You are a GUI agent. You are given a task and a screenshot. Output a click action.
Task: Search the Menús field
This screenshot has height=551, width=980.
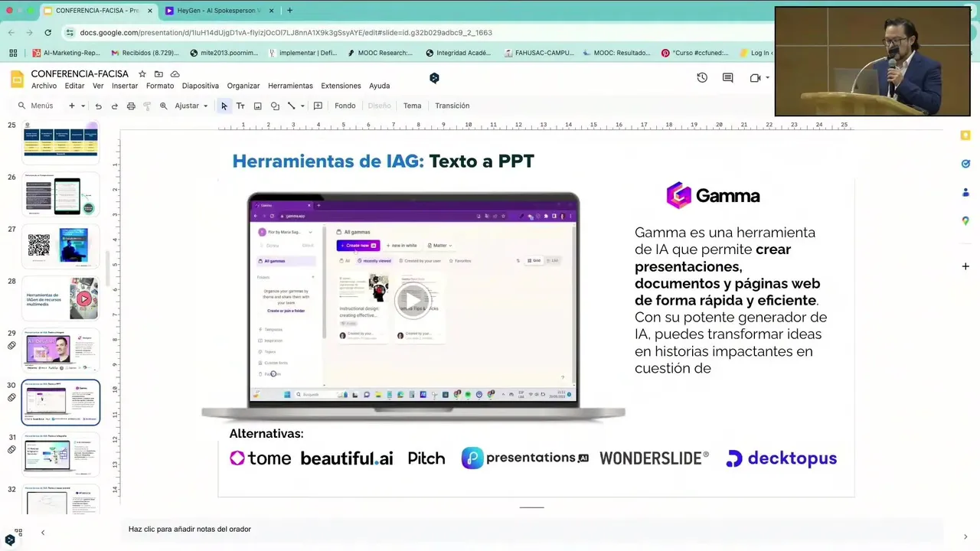[36, 106]
